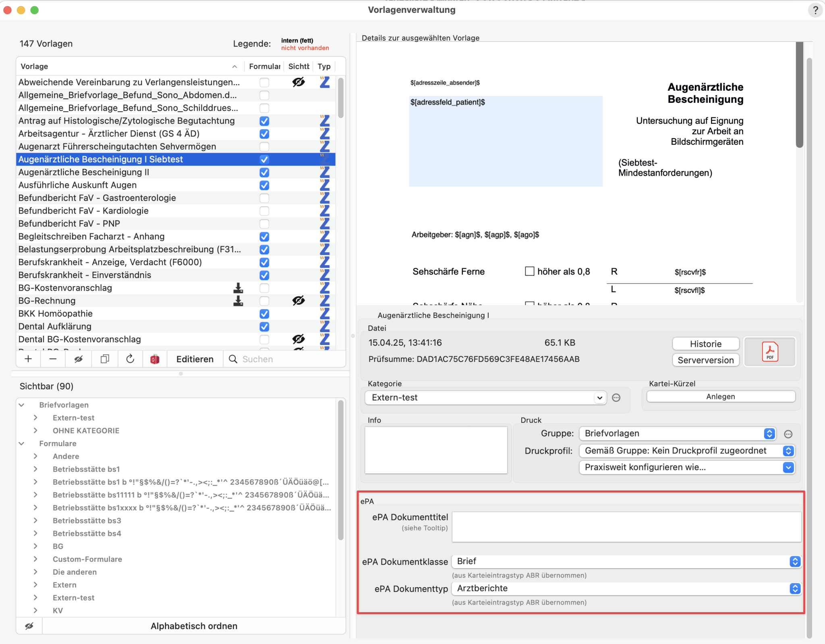Click the Typ column header
This screenshot has height=644, width=825.
324,66
